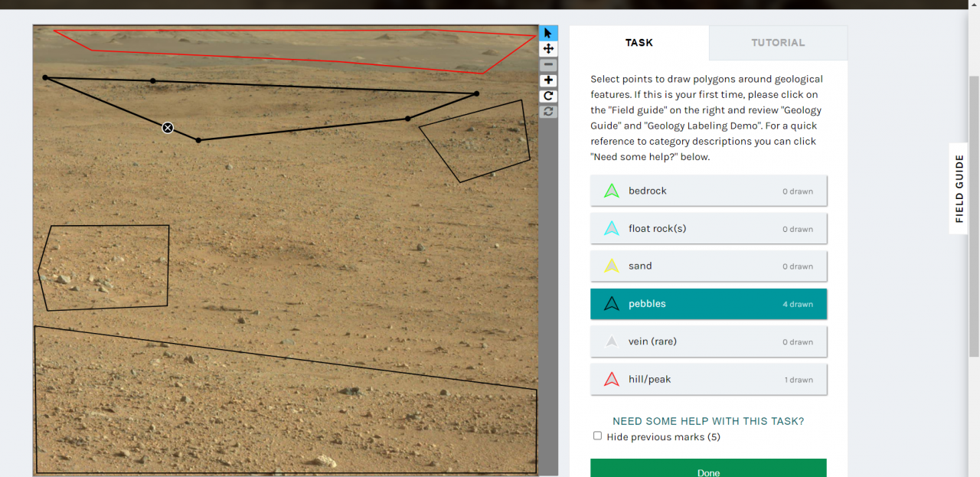Click the zoom out minus button
This screenshot has width=980, height=477.
548,65
